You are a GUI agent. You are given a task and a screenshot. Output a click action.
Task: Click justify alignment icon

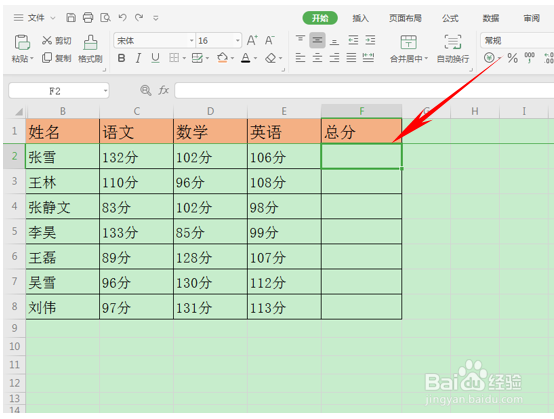[351, 58]
